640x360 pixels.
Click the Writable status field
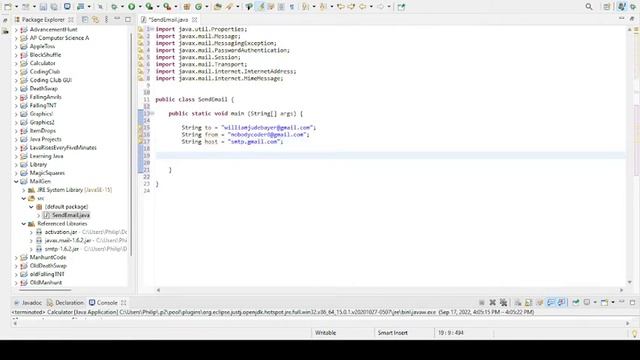click(325, 333)
